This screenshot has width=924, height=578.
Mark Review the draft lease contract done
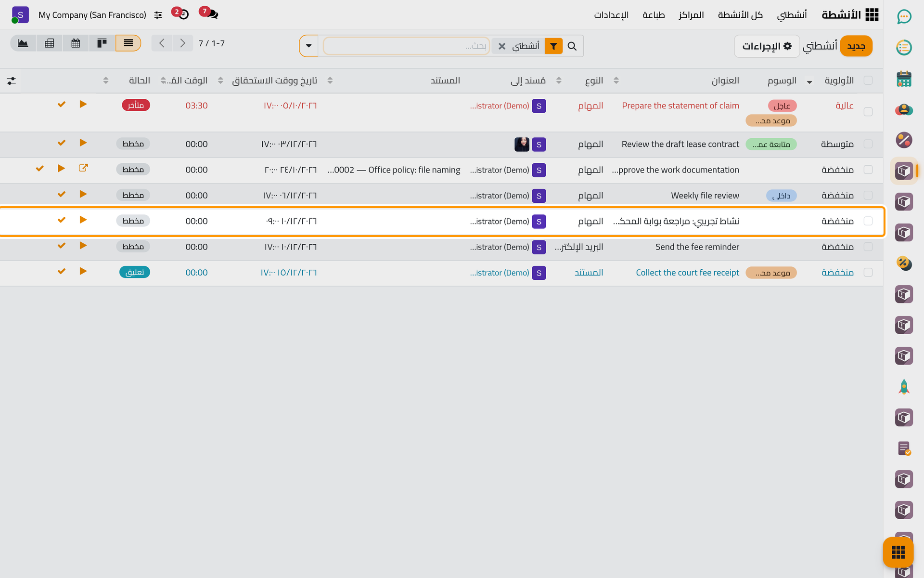pos(62,143)
